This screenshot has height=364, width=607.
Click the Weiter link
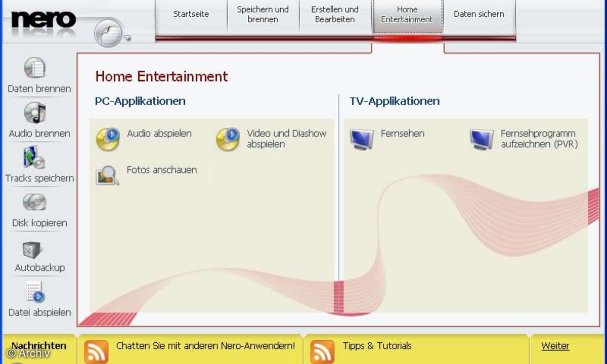coord(555,346)
